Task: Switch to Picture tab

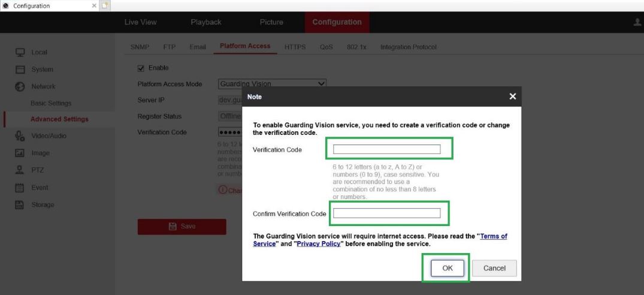Action: [x=271, y=22]
